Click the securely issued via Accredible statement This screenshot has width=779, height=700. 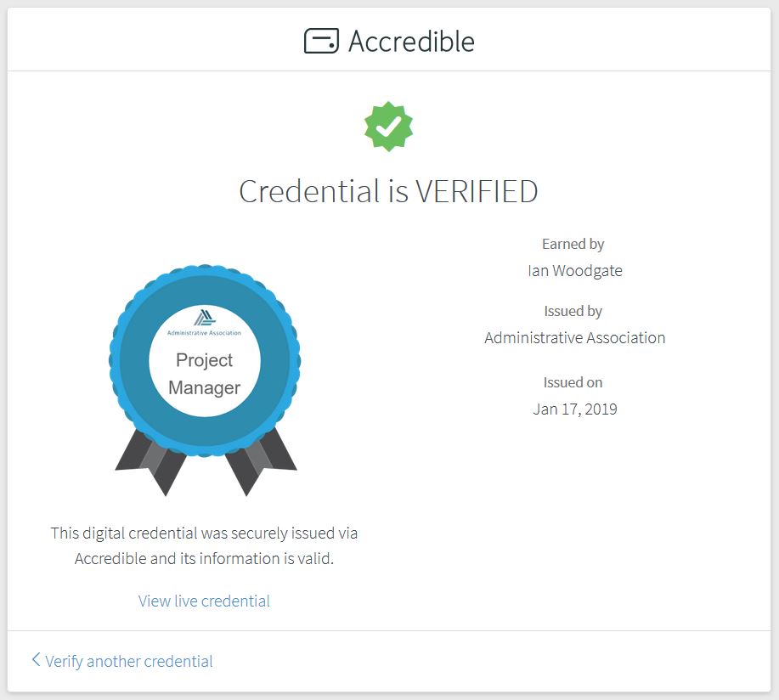204,545
